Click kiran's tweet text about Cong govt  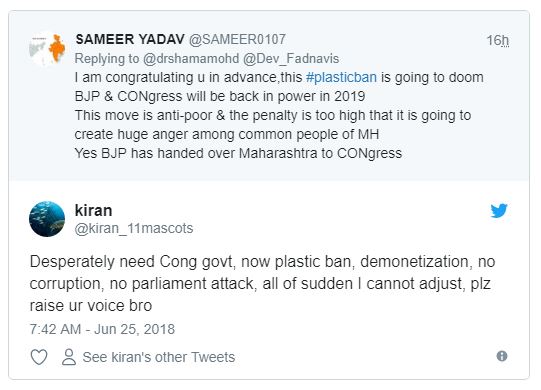point(262,284)
